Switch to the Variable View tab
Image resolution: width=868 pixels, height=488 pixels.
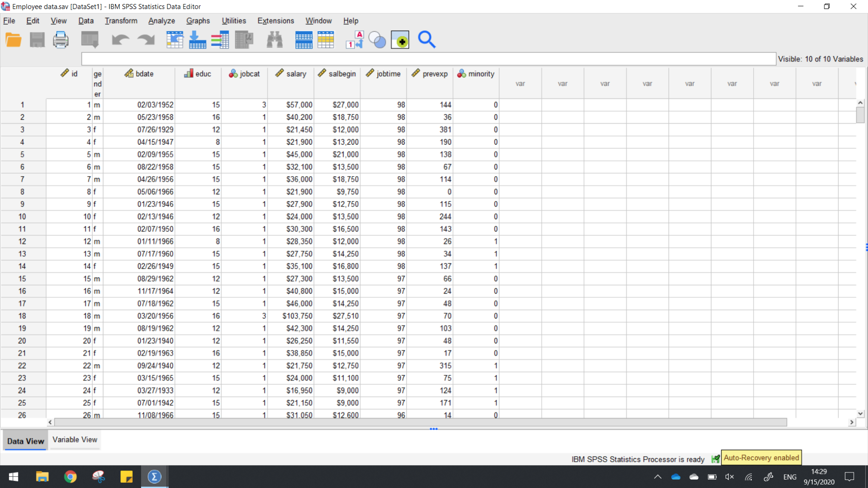74,440
